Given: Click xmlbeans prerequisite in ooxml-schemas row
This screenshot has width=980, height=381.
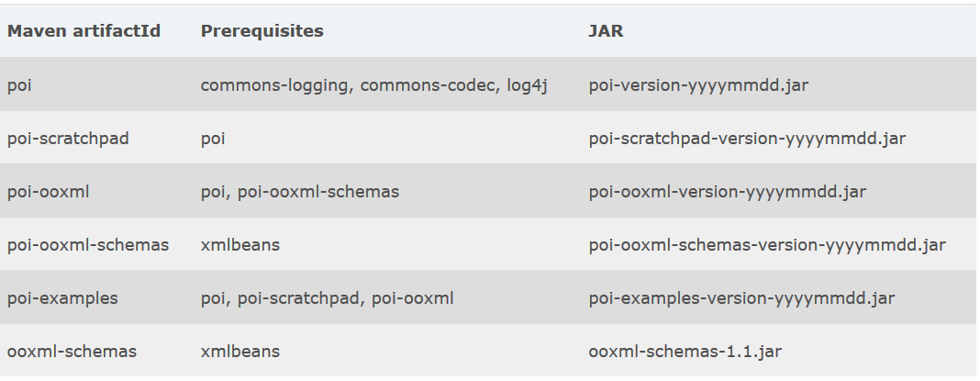Looking at the screenshot, I should click(x=240, y=351).
